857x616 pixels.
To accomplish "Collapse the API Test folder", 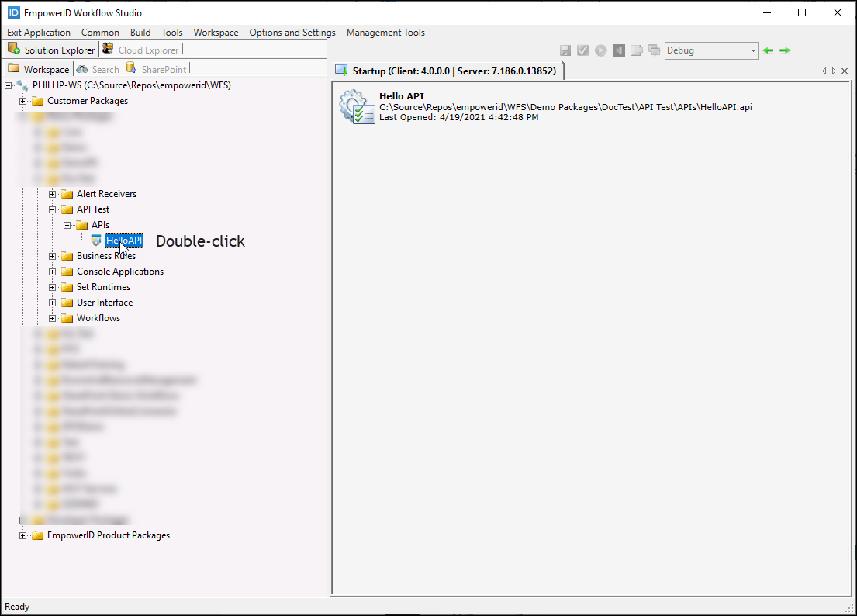I will (52, 209).
